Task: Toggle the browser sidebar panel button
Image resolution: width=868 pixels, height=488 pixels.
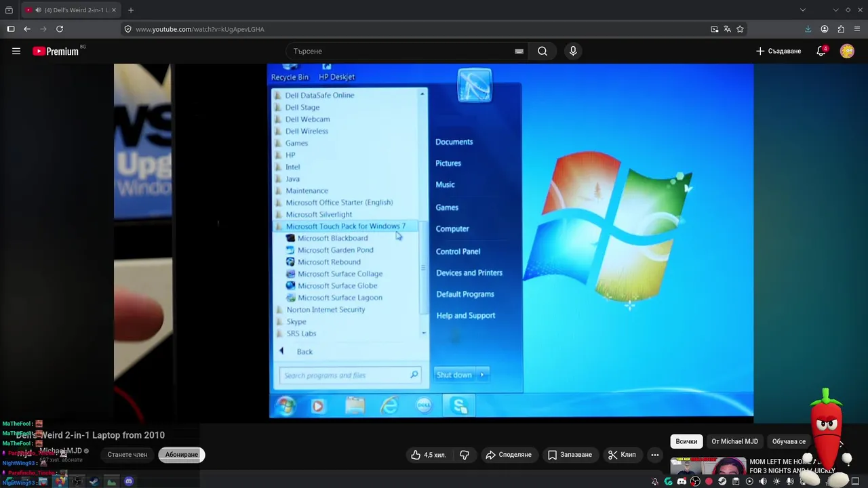Action: (x=11, y=29)
